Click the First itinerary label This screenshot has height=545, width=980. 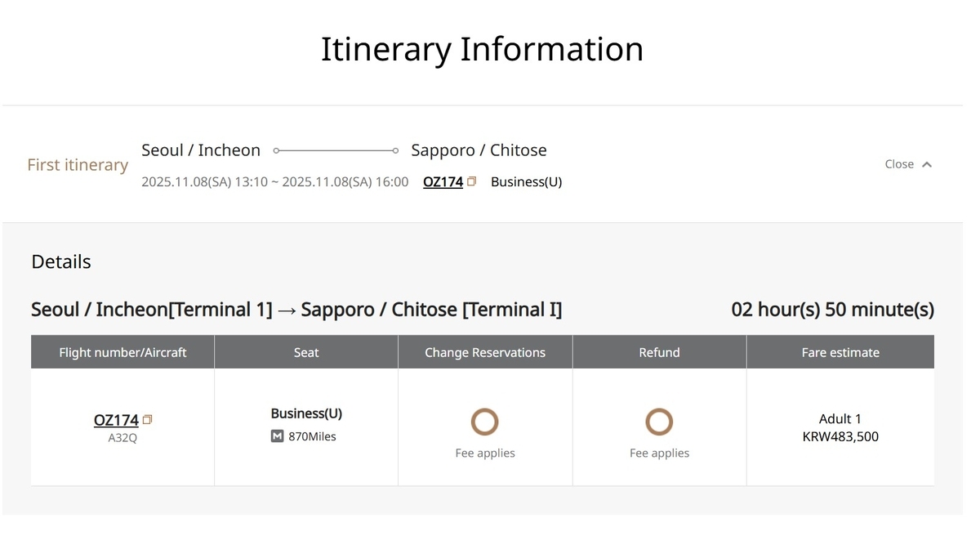point(78,165)
